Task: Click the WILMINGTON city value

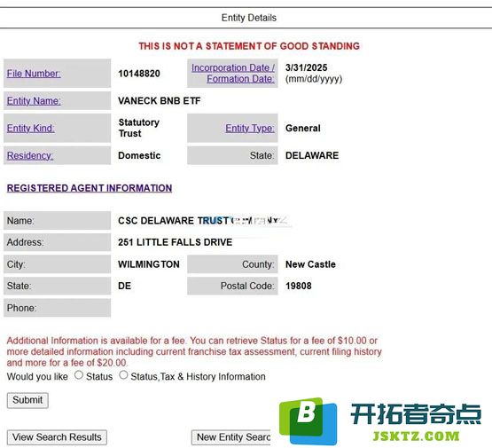Action: tap(149, 264)
